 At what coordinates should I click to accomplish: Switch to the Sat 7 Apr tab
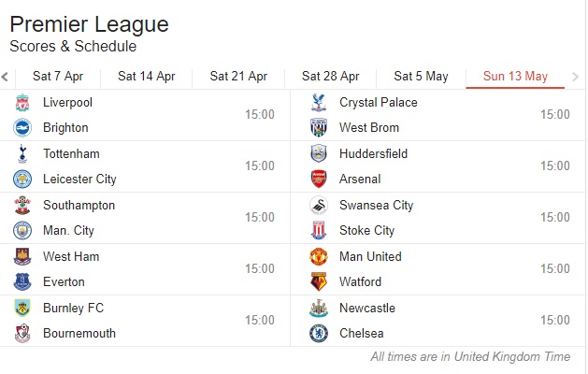click(x=58, y=77)
